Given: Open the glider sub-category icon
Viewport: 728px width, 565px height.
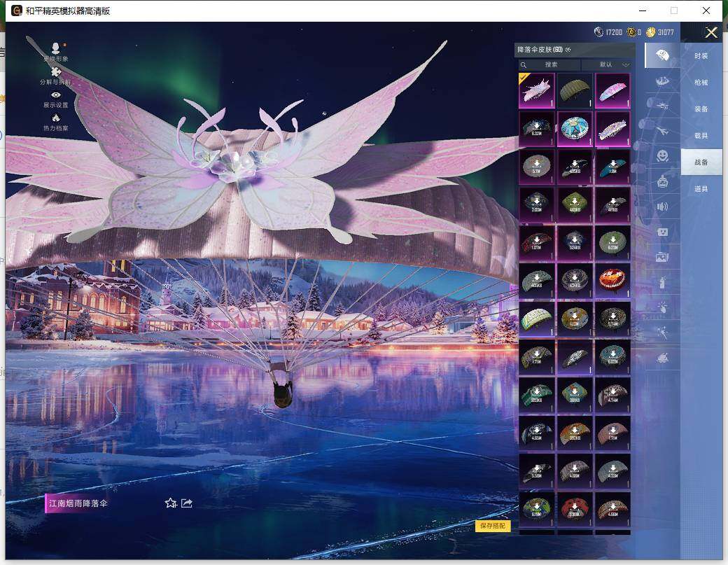Looking at the screenshot, I should pos(662,106).
